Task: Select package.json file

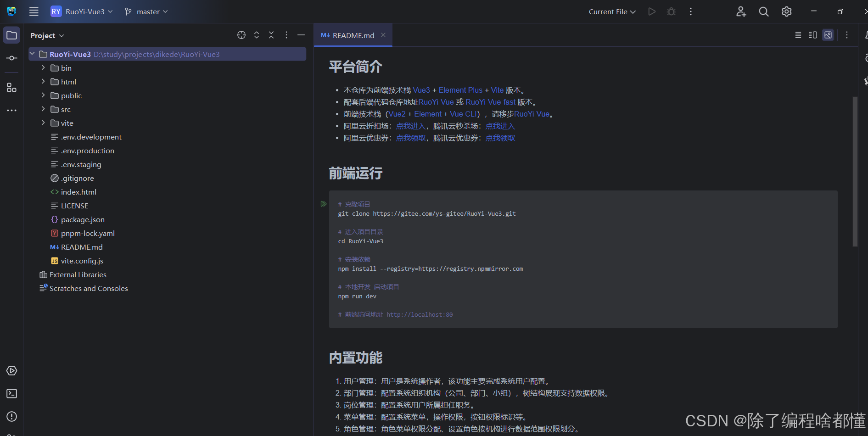Action: point(78,219)
